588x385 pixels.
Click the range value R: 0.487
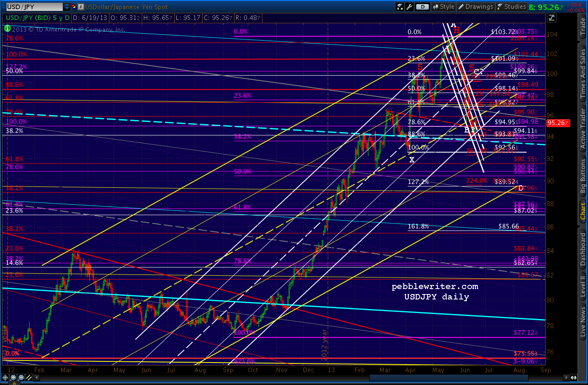(x=248, y=17)
